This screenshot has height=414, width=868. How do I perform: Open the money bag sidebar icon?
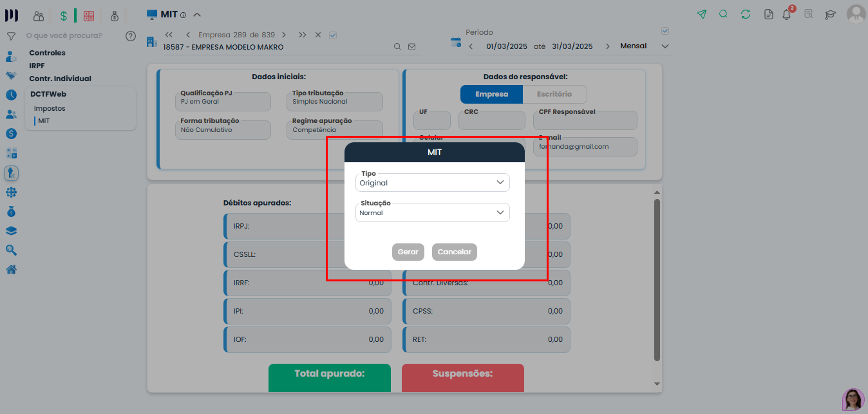click(11, 211)
